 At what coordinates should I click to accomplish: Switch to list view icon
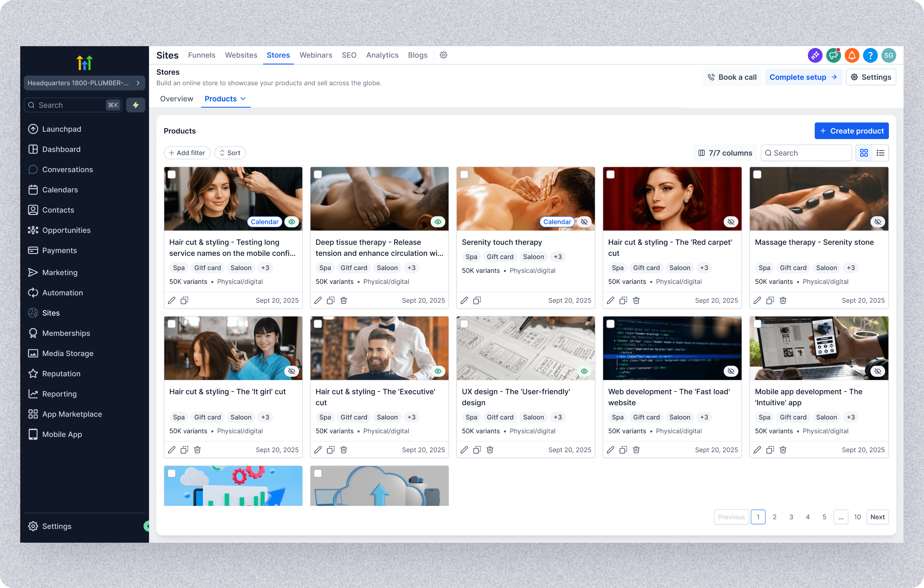pos(880,153)
